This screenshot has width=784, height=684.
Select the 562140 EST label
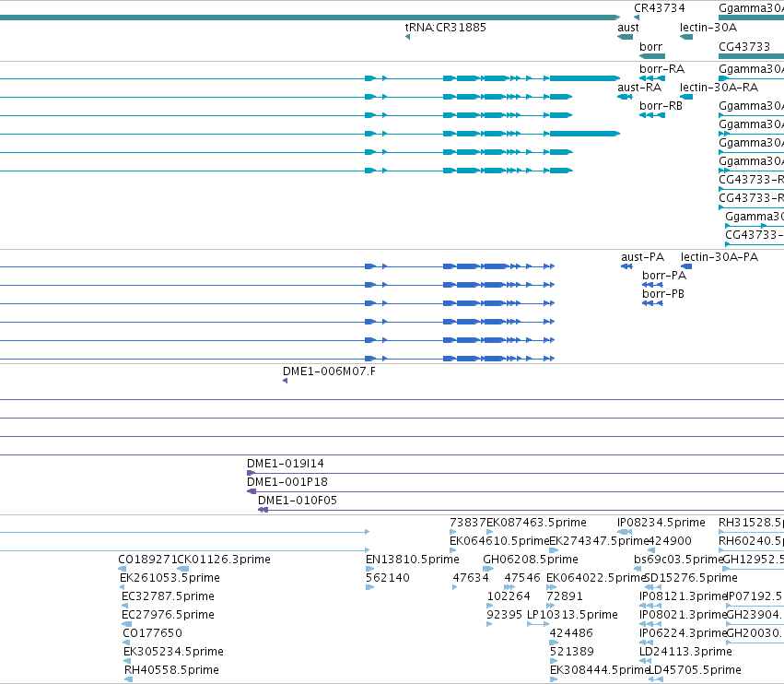pyautogui.click(x=388, y=578)
